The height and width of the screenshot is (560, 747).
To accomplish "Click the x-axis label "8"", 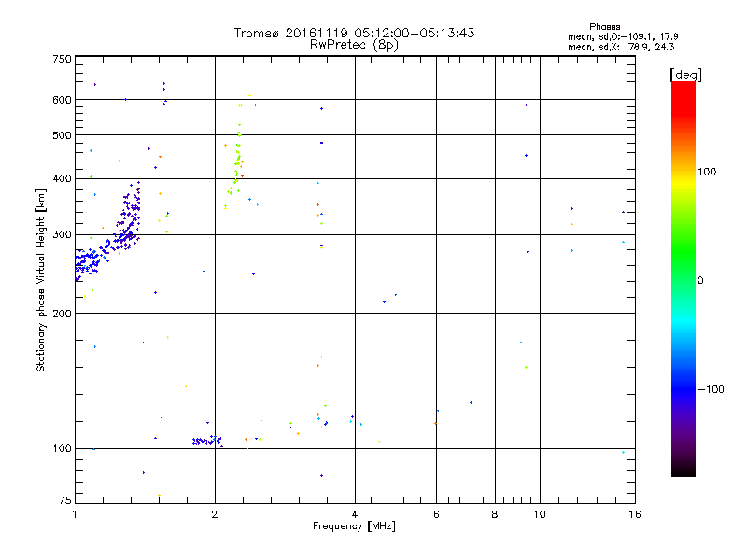I will coord(495,514).
